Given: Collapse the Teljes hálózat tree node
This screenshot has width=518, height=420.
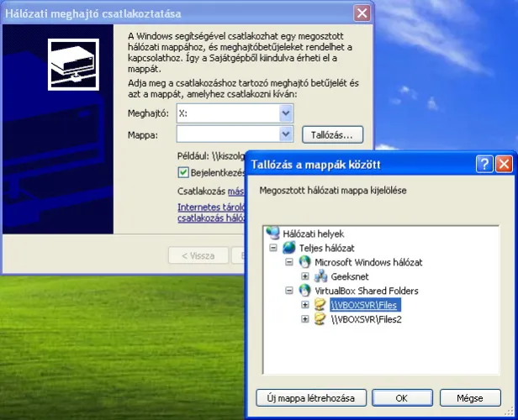Looking at the screenshot, I should [x=273, y=248].
